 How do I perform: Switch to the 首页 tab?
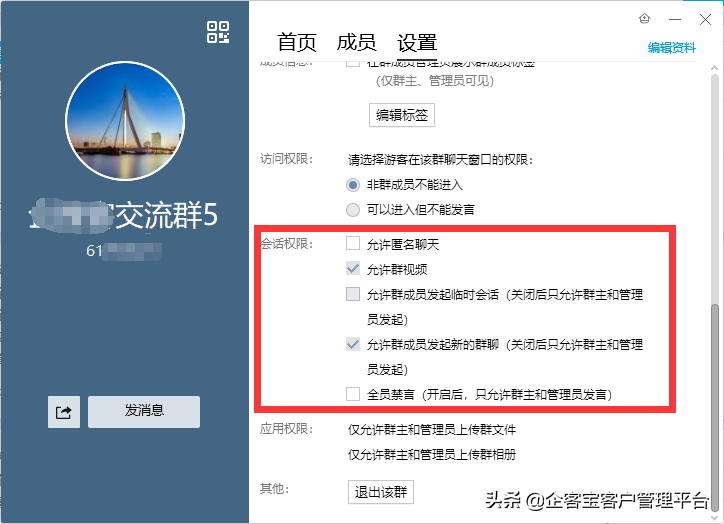click(296, 42)
